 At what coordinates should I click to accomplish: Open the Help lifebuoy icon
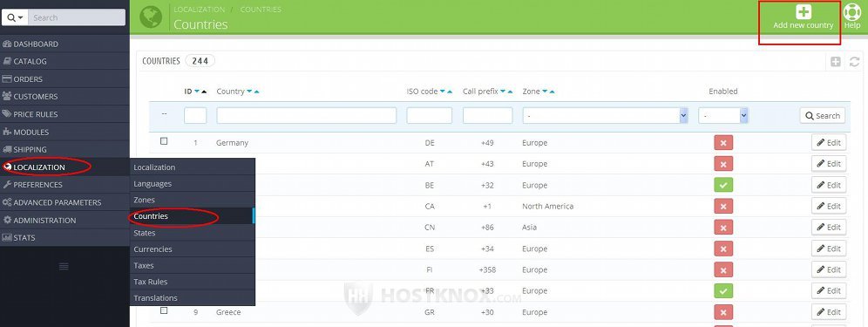[851, 11]
